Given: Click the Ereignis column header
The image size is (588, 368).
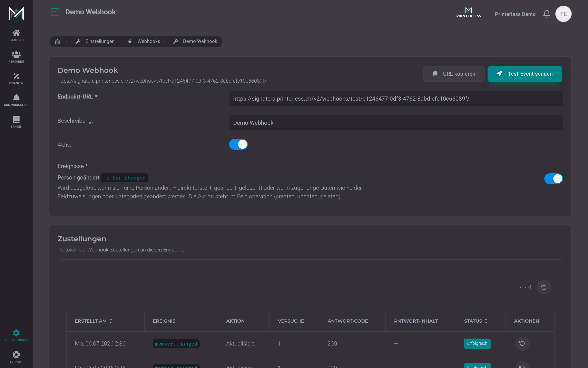Looking at the screenshot, I should pos(164,321).
